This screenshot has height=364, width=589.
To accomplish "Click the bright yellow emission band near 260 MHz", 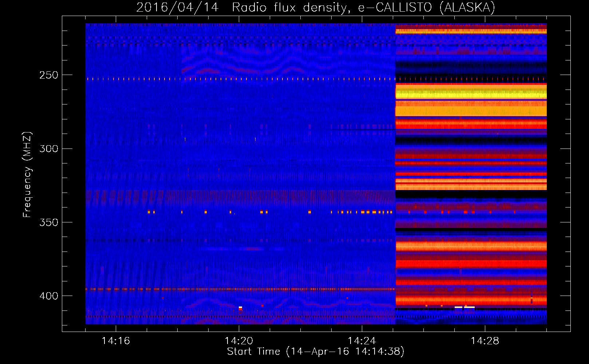I will 471,94.
